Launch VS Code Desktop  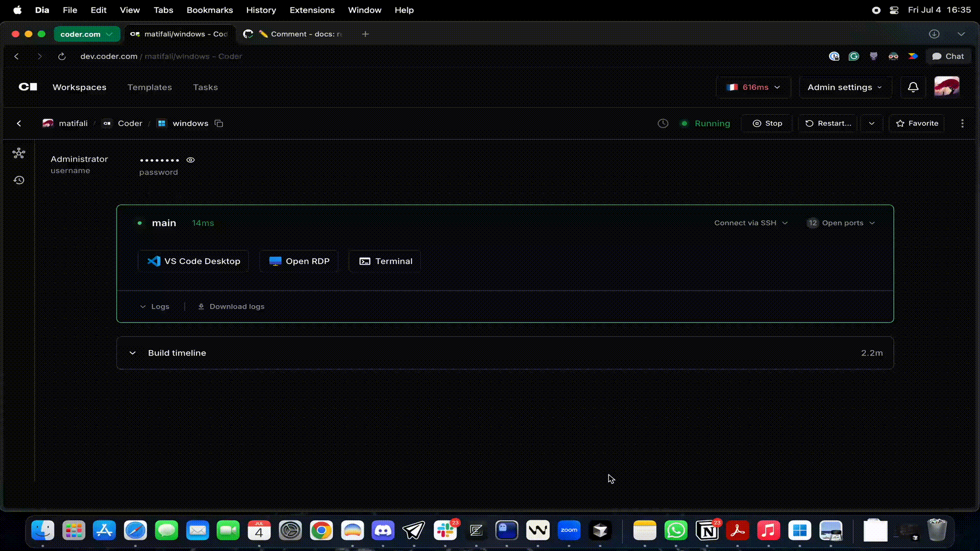click(193, 261)
